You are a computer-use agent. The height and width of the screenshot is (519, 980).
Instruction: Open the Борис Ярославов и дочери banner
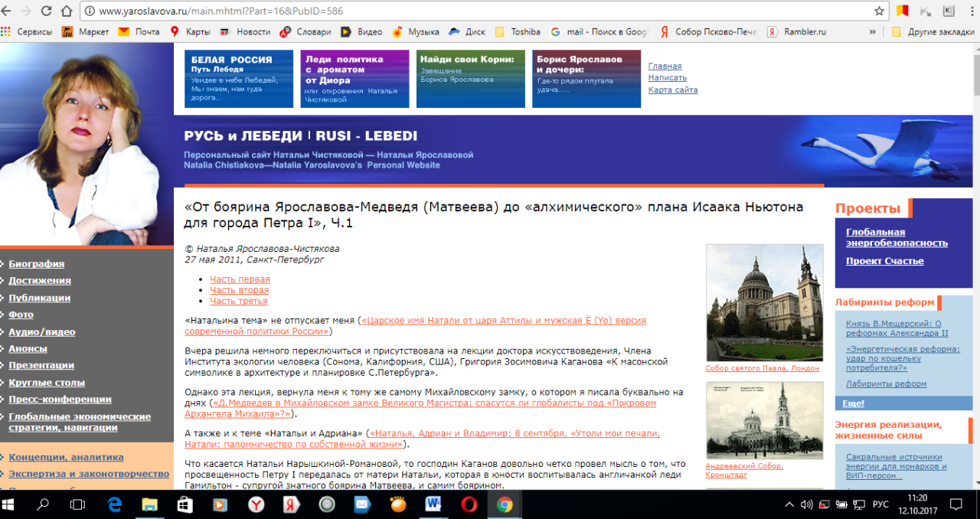click(586, 79)
